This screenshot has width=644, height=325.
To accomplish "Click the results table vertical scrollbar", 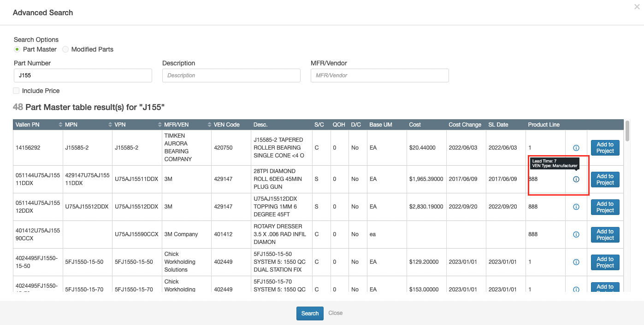I will 627,131.
